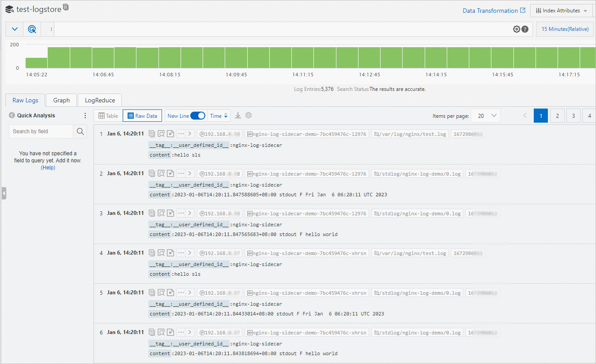
Task: Open the Quick Analysis three-dot menu
Action: click(x=85, y=116)
